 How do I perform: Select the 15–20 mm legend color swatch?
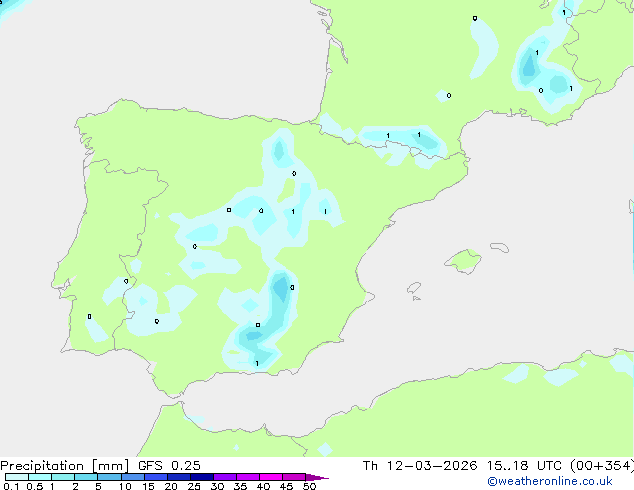pyautogui.click(x=155, y=477)
